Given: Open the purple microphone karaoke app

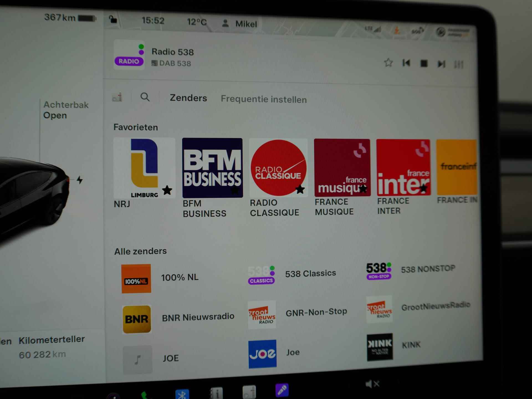Looking at the screenshot, I should pyautogui.click(x=282, y=390).
